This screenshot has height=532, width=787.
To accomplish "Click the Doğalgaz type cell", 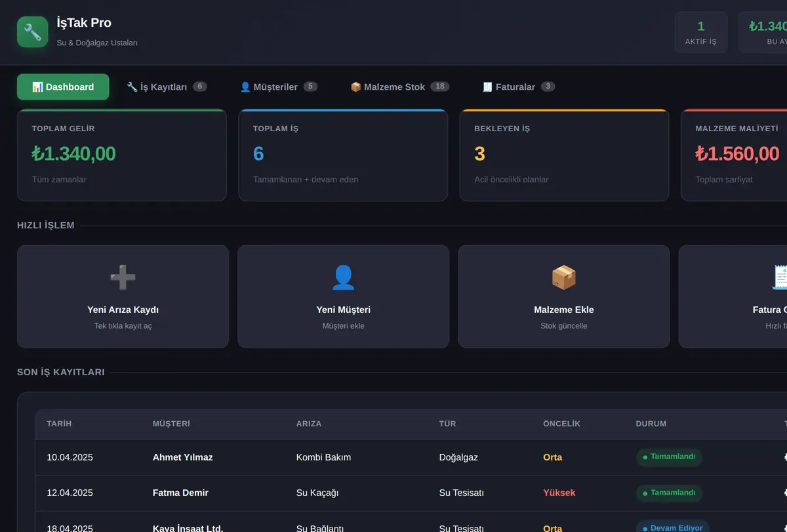I will [460, 457].
